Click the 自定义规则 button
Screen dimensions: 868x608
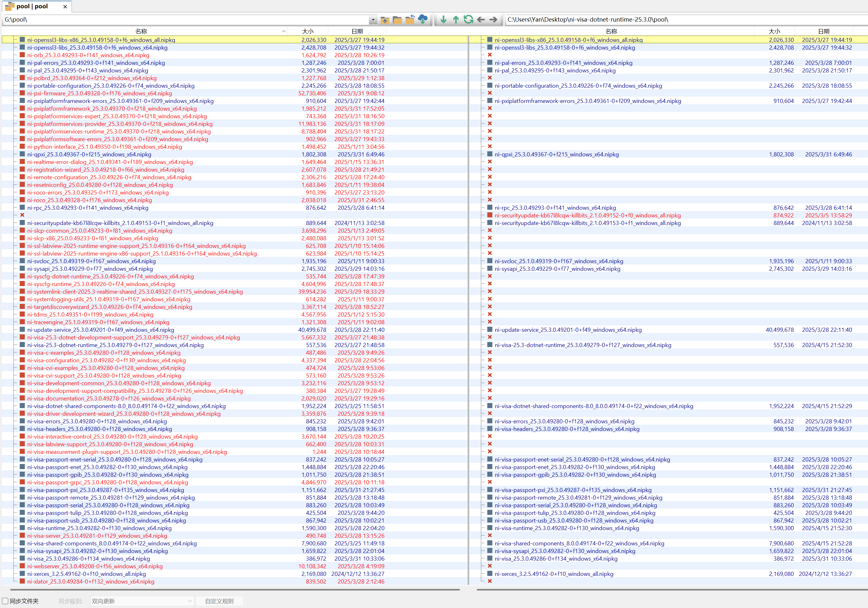(x=219, y=601)
